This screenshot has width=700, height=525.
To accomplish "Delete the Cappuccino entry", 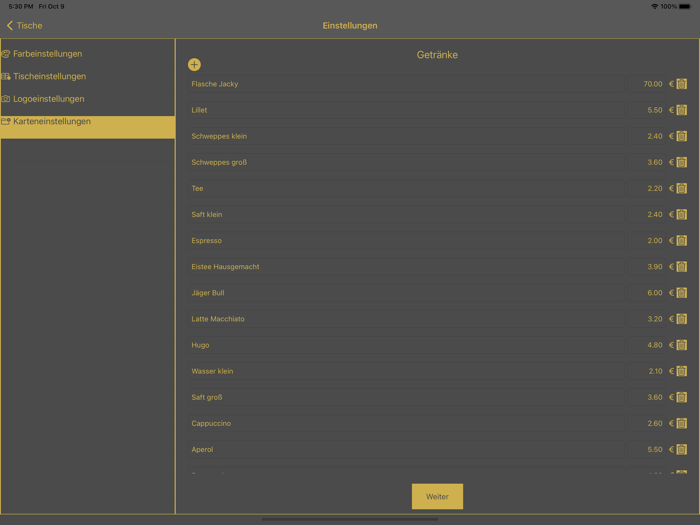I will (681, 423).
